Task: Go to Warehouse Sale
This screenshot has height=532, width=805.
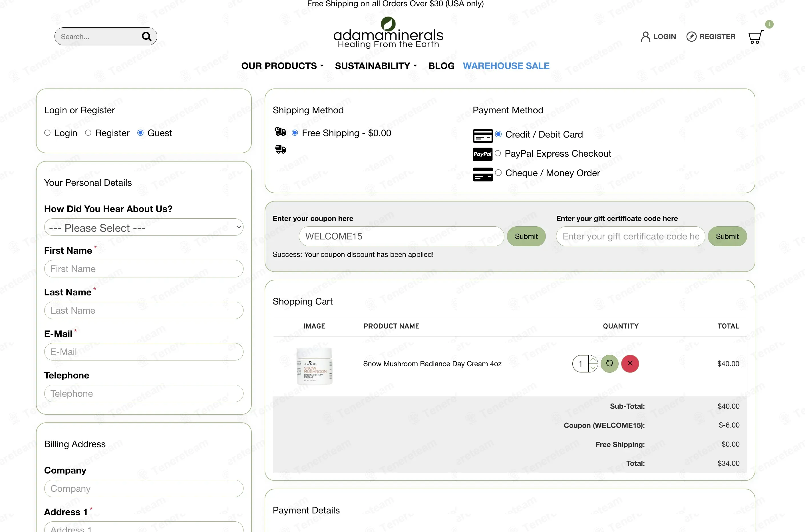Action: pos(506,65)
